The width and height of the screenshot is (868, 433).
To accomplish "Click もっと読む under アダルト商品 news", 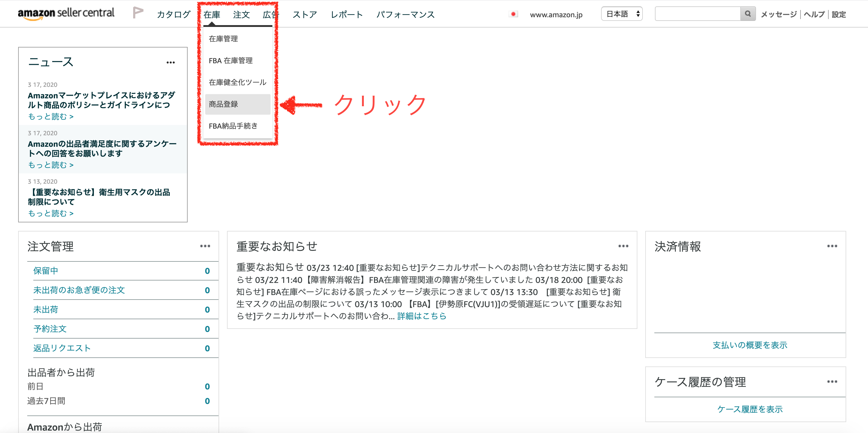I will coord(51,116).
